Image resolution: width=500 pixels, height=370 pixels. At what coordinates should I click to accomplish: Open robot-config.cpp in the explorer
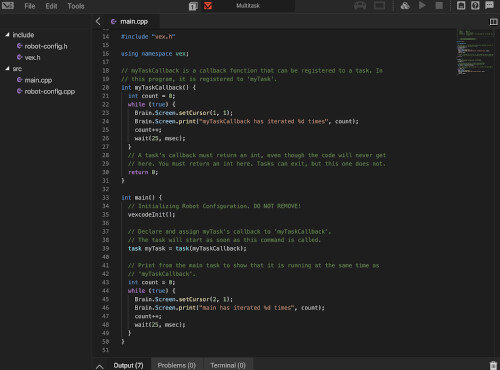(50, 91)
